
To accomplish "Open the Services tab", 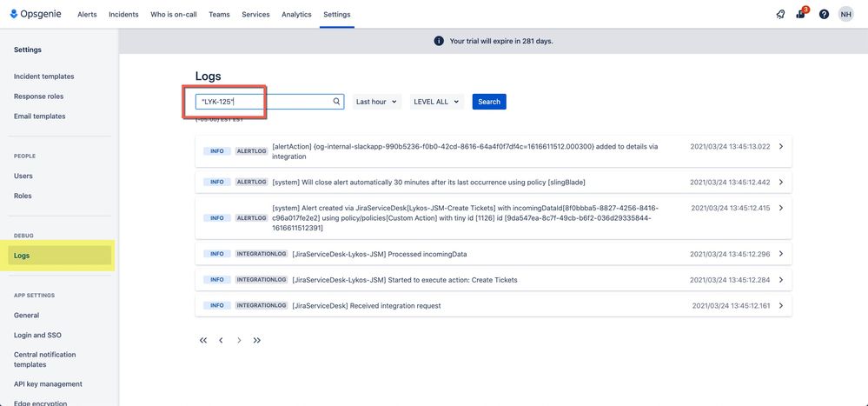I will pos(255,15).
